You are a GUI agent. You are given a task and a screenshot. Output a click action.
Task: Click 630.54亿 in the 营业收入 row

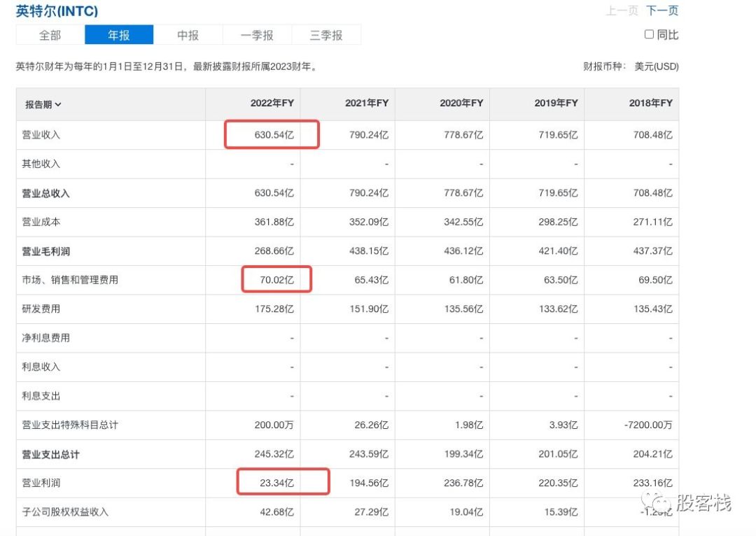(x=274, y=135)
